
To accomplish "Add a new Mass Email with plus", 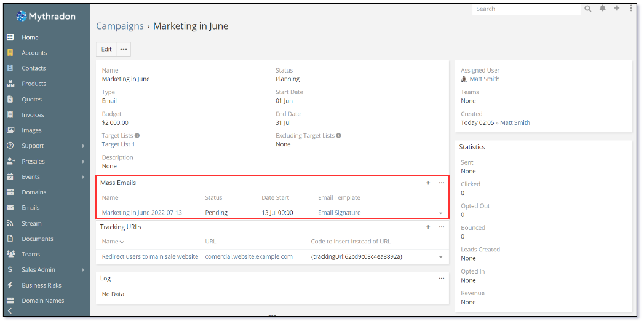I will point(428,183).
